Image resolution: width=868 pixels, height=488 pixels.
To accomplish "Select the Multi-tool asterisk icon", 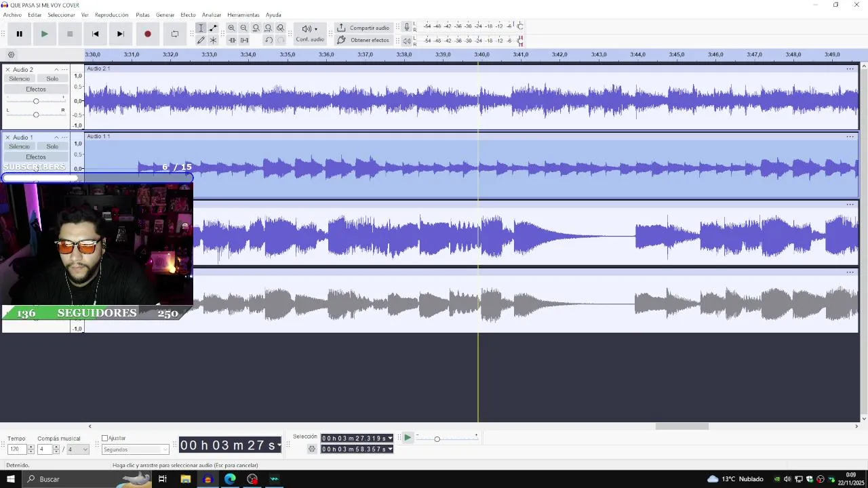I will click(x=213, y=40).
